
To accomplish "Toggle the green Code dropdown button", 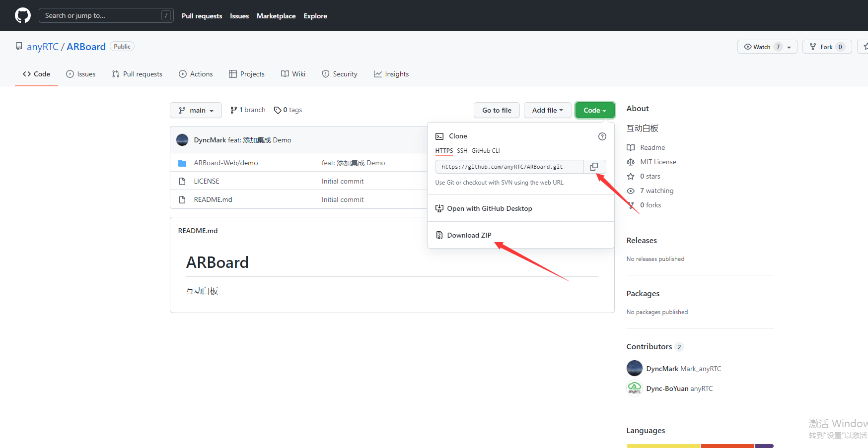I will pos(595,110).
